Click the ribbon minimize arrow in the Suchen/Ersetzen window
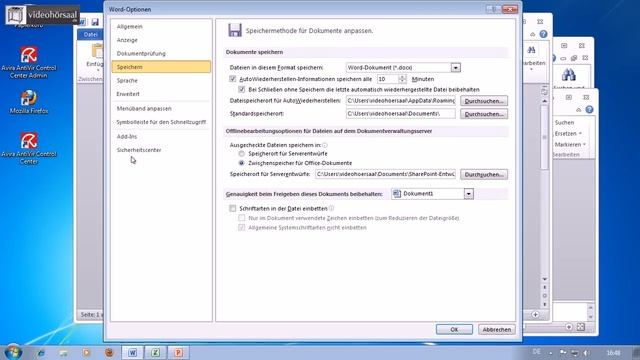 578,110
